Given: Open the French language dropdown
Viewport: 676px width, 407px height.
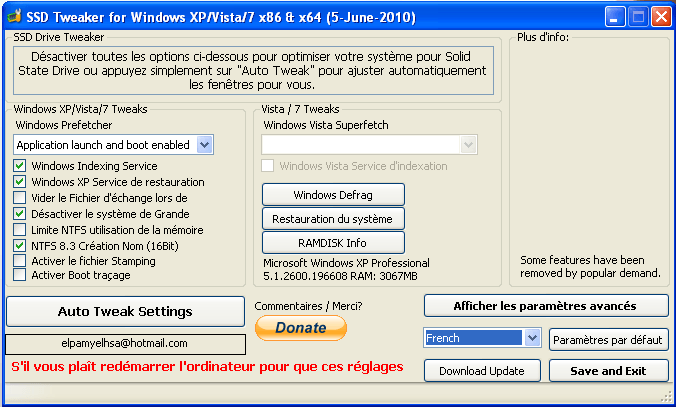Looking at the screenshot, I should 532,338.
